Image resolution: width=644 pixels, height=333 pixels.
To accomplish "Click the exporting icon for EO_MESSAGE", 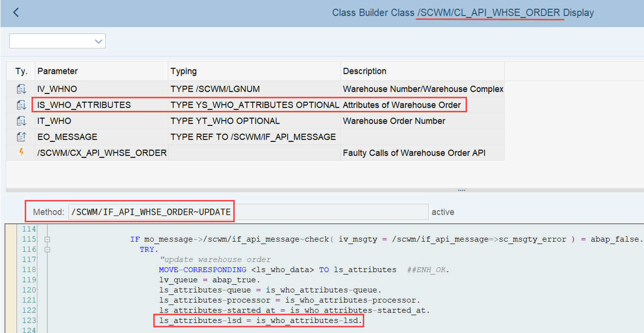I will 21,137.
